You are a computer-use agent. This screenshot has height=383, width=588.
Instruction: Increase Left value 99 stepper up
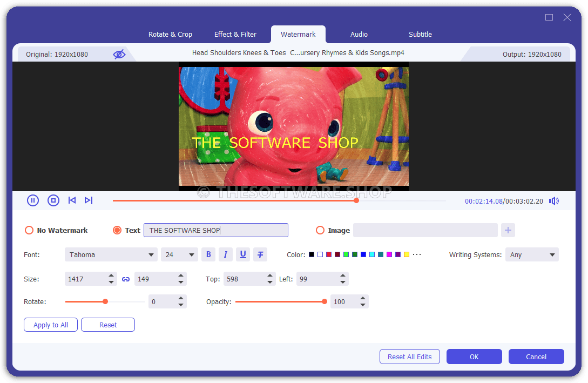343,276
